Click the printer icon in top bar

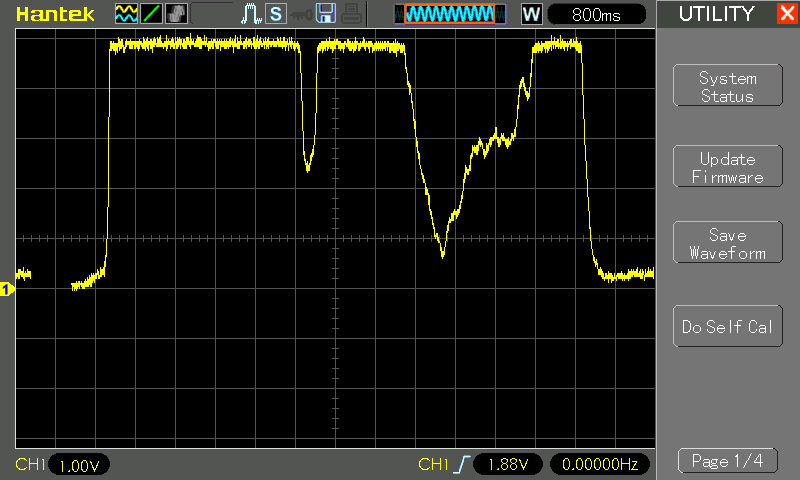click(349, 14)
